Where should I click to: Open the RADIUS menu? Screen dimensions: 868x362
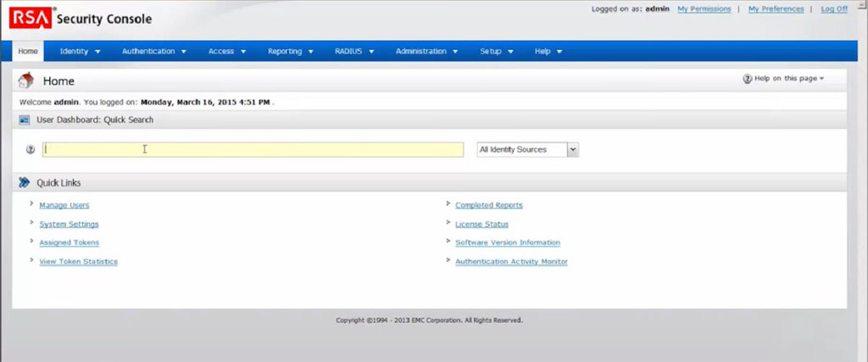pyautogui.click(x=353, y=52)
